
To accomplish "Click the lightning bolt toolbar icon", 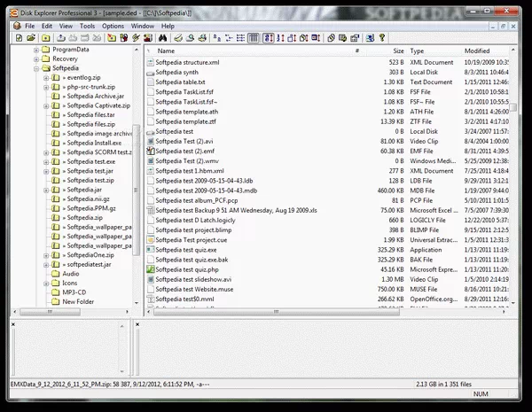I will [136, 38].
